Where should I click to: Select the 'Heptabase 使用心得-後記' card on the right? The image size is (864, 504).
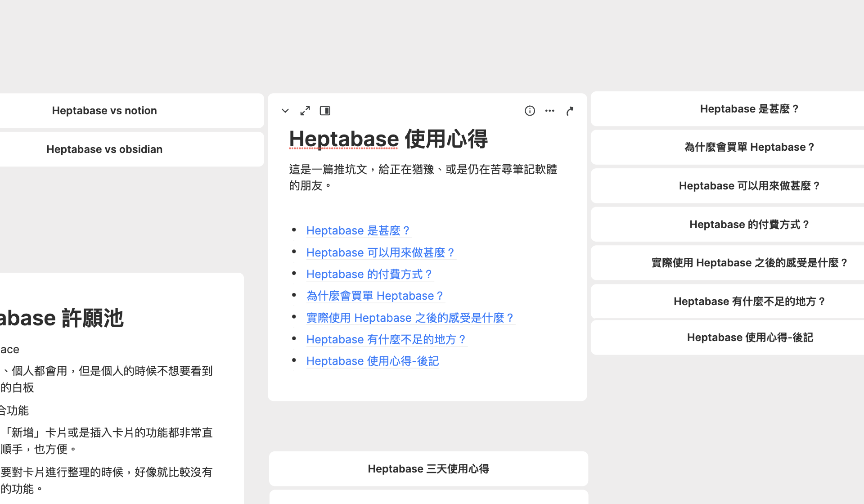(x=749, y=337)
